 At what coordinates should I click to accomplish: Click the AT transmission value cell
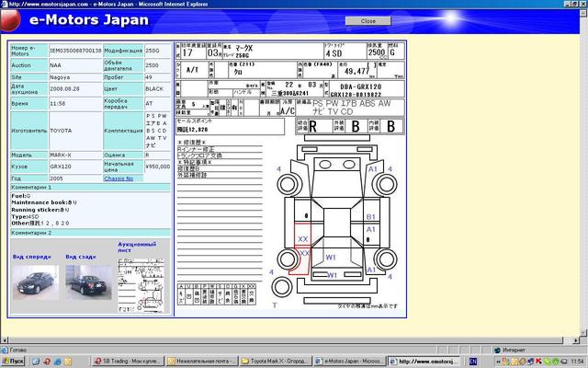coord(157,104)
